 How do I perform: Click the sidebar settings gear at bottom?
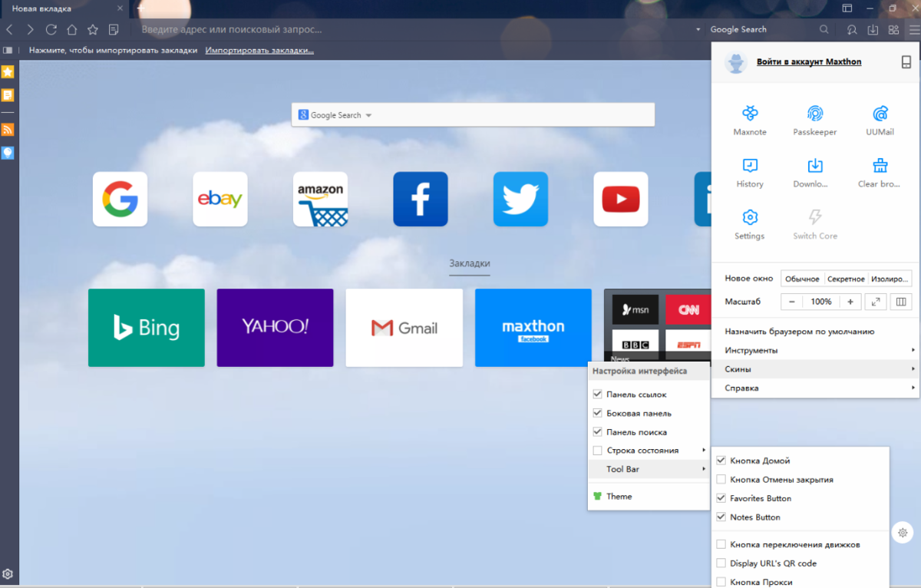[8, 574]
